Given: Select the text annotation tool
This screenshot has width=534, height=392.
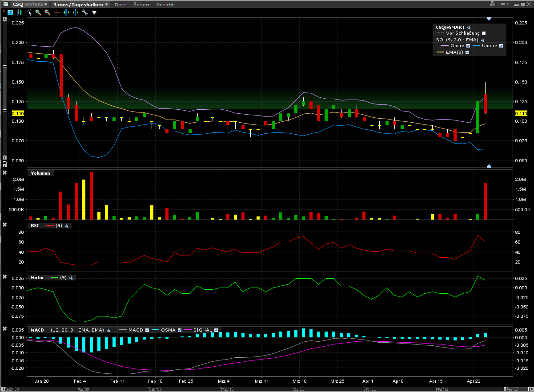Looking at the screenshot, I should [10, 12].
